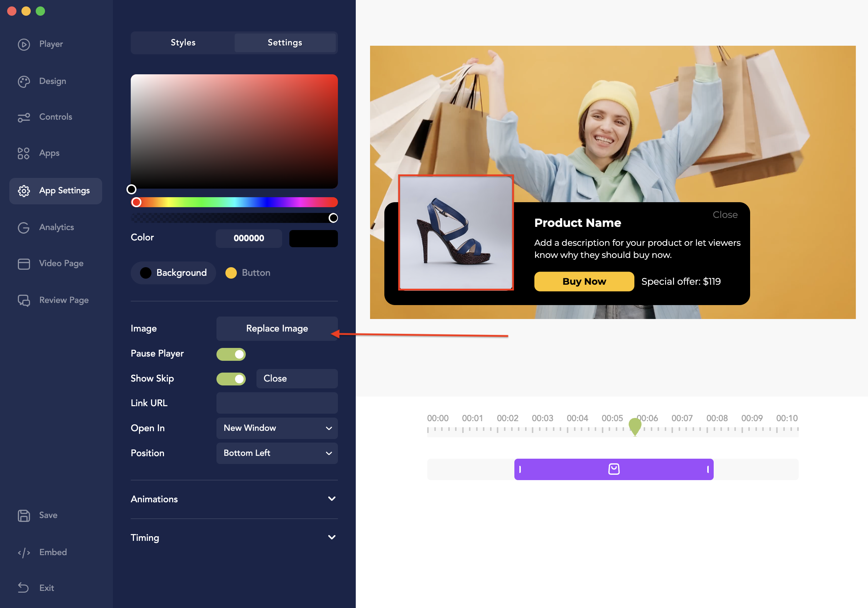Click the Controls sliders icon
This screenshot has width=868, height=608.
24,117
